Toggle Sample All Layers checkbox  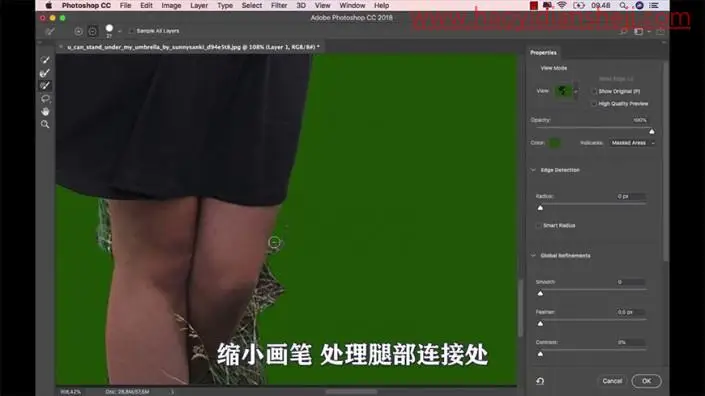click(131, 31)
